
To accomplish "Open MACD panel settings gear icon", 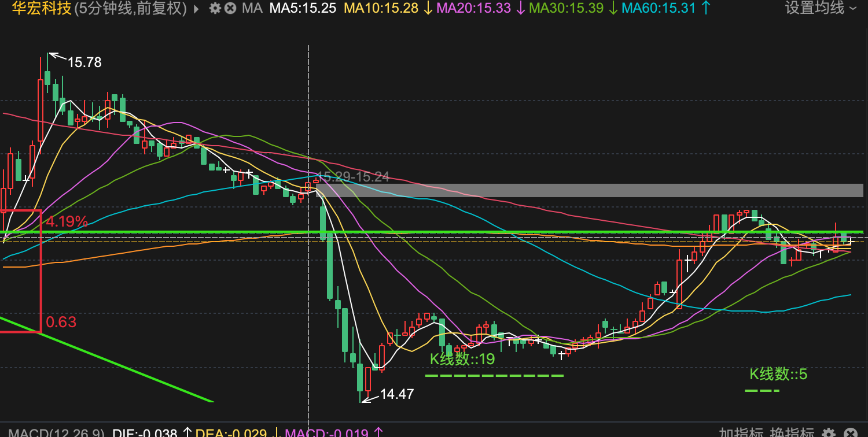I will (829, 432).
